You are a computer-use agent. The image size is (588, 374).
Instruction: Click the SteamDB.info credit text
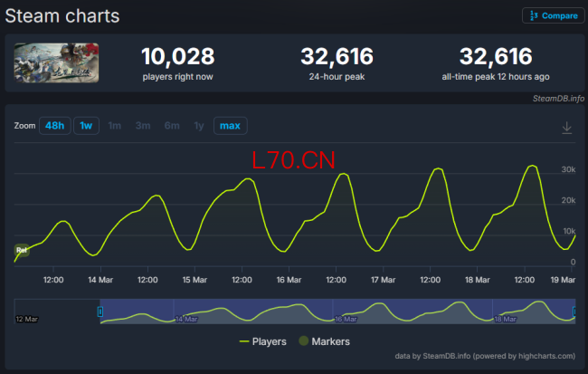558,99
